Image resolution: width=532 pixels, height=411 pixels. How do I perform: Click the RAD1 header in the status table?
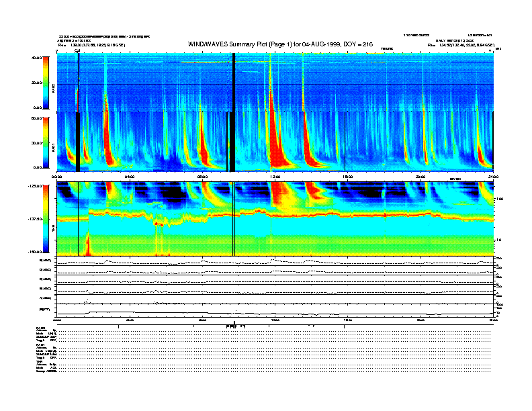pyautogui.click(x=40, y=345)
